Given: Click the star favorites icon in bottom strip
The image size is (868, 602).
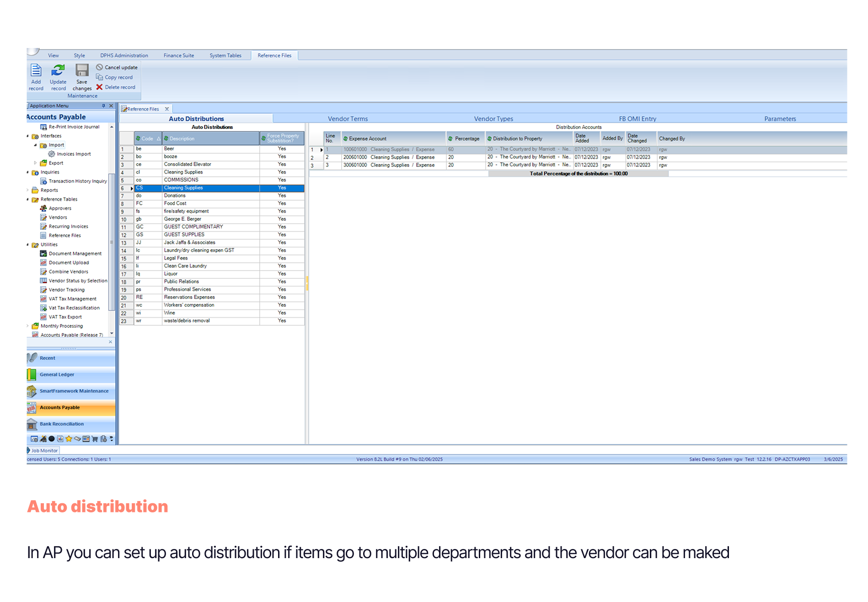Looking at the screenshot, I should point(69,439).
